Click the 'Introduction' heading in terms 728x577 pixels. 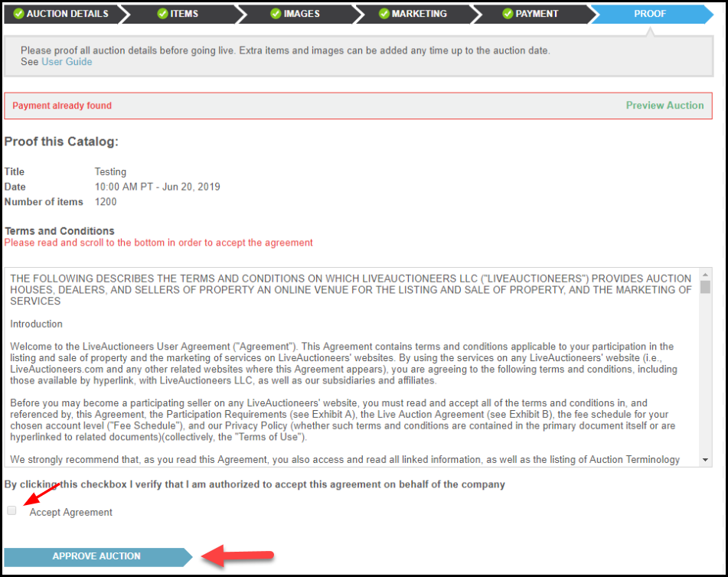pyautogui.click(x=36, y=324)
